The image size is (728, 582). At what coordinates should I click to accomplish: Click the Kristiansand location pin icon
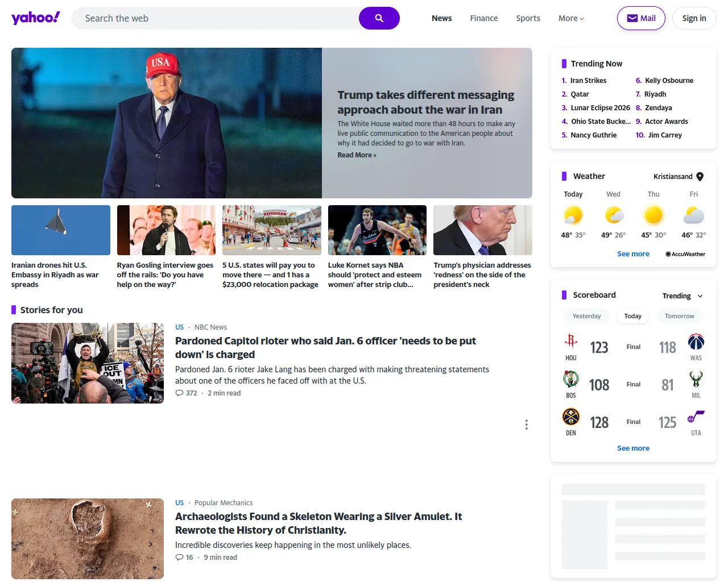click(700, 177)
